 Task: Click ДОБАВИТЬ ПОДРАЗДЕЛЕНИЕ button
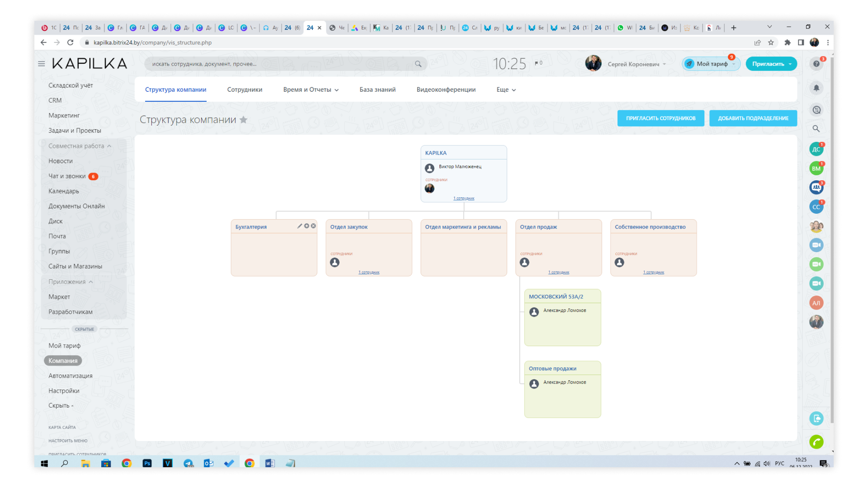click(x=753, y=118)
